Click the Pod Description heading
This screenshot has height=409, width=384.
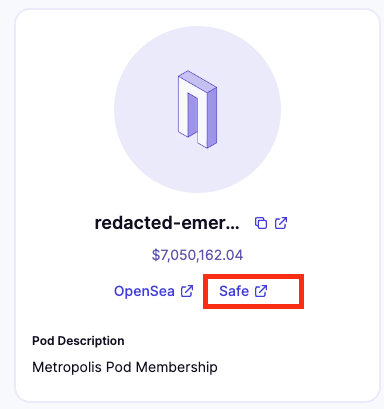coord(78,341)
